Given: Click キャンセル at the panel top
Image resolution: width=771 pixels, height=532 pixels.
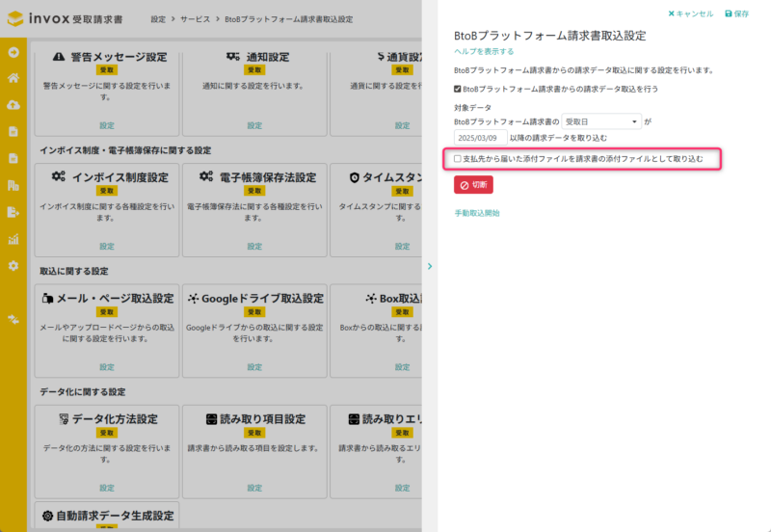Looking at the screenshot, I should tap(690, 13).
